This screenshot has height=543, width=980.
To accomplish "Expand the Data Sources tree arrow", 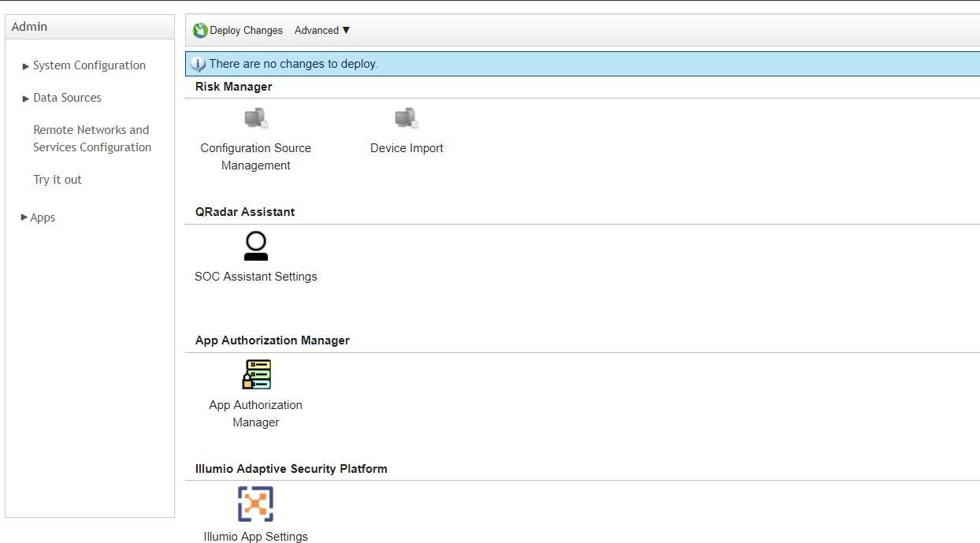I will tap(26, 99).
